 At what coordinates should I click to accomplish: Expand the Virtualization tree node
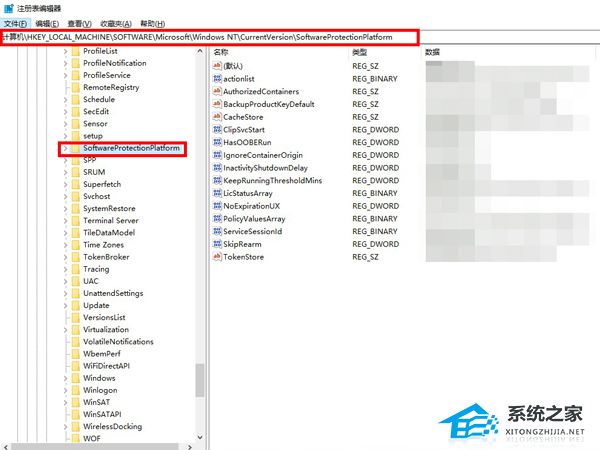click(65, 330)
